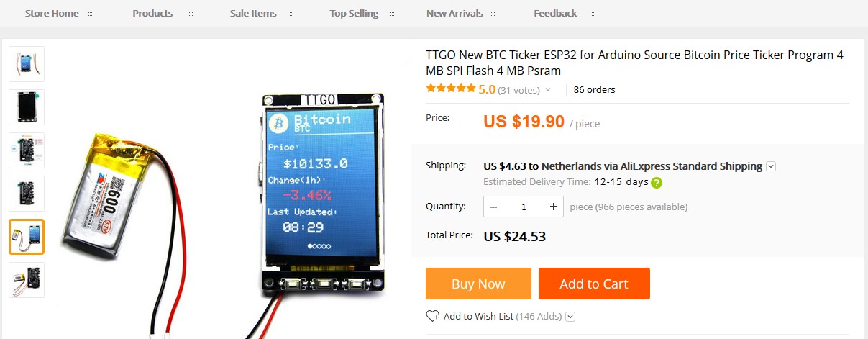Increase quantity with the plus button
868x339 pixels.
(x=553, y=207)
